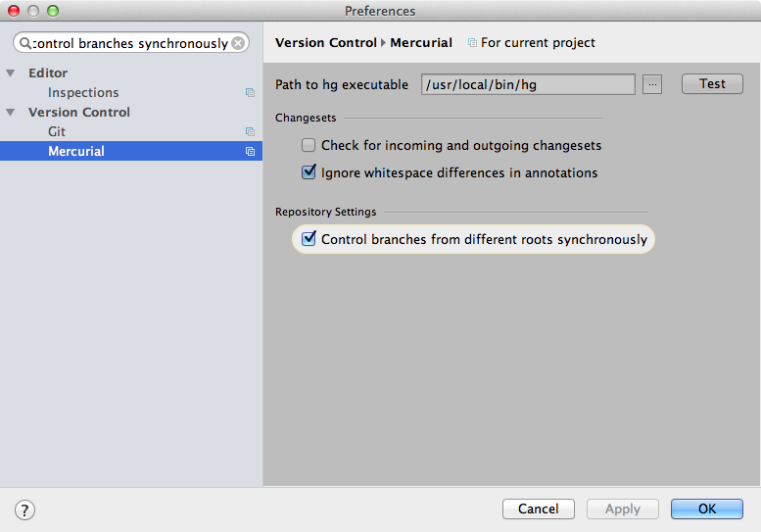
Task: Collapse the Version Control tree section
Action: click(x=10, y=112)
